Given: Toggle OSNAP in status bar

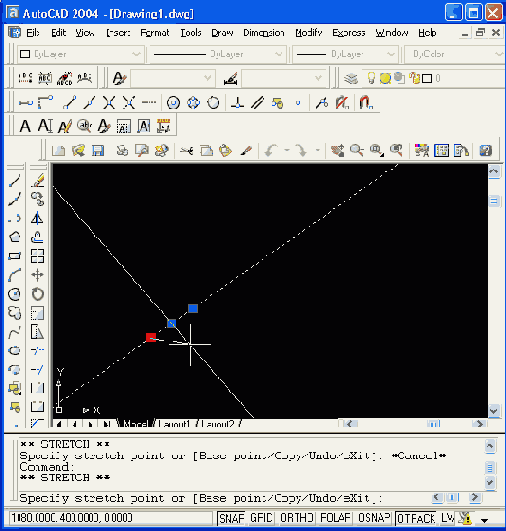Looking at the screenshot, I should (374, 518).
